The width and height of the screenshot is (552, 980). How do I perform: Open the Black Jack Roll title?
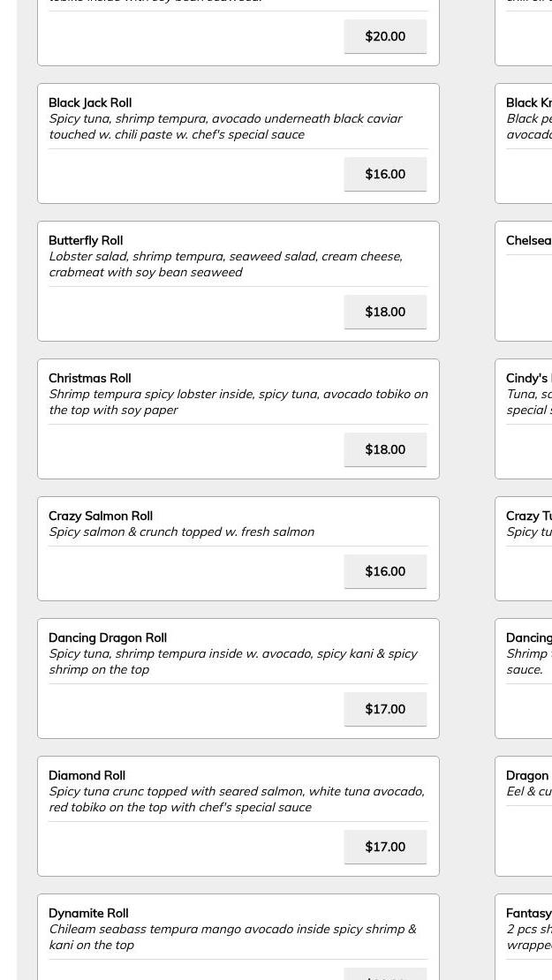(x=90, y=102)
